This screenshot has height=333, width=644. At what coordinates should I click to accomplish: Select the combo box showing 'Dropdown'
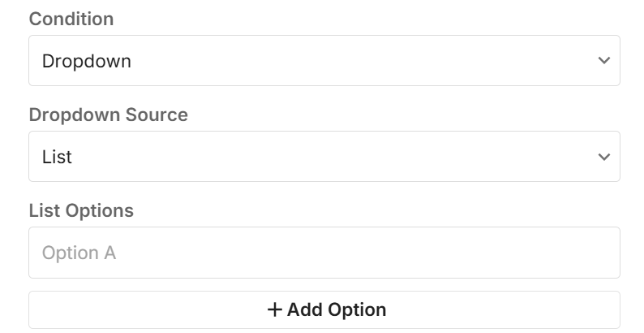(324, 61)
